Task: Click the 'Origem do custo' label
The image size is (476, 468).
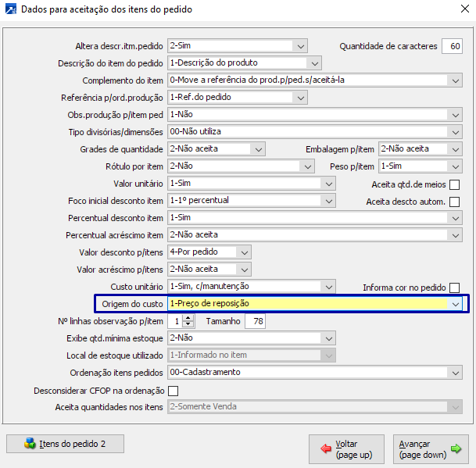Action: [132, 304]
